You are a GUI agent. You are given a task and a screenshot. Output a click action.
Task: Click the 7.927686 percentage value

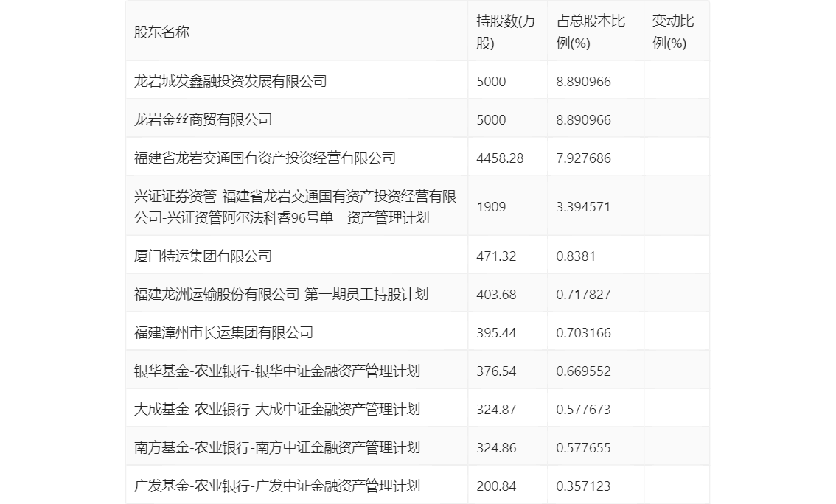coord(583,158)
